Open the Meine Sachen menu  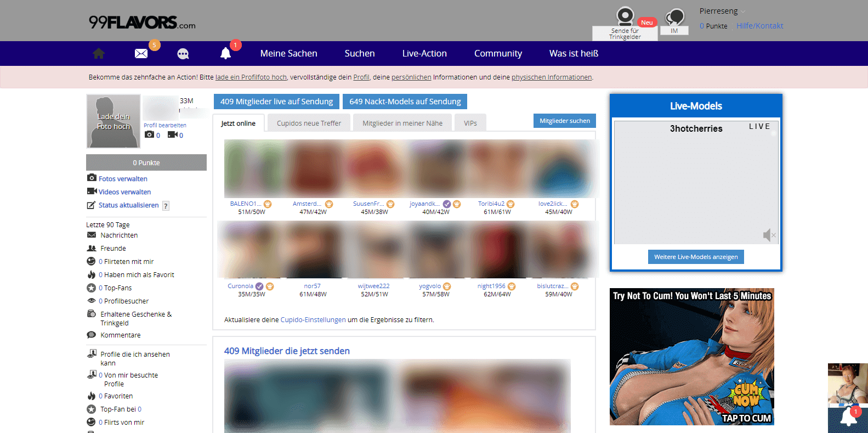point(288,53)
